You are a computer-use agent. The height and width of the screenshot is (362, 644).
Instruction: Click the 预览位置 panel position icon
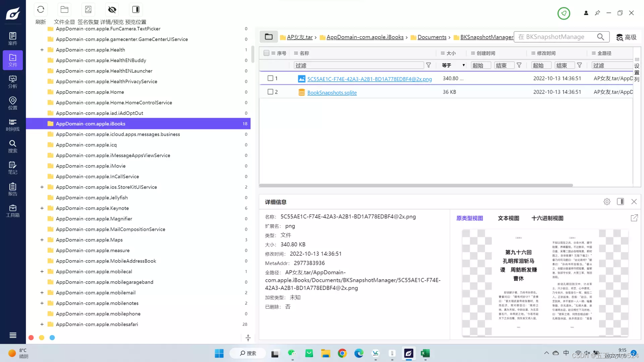click(x=136, y=10)
